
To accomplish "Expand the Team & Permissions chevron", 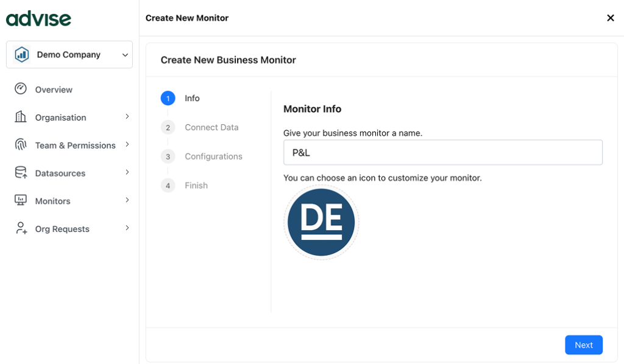I will (127, 144).
